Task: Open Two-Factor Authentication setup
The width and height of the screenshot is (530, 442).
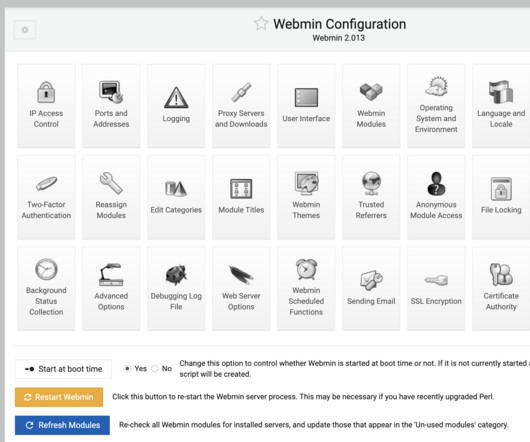Action: [x=46, y=197]
